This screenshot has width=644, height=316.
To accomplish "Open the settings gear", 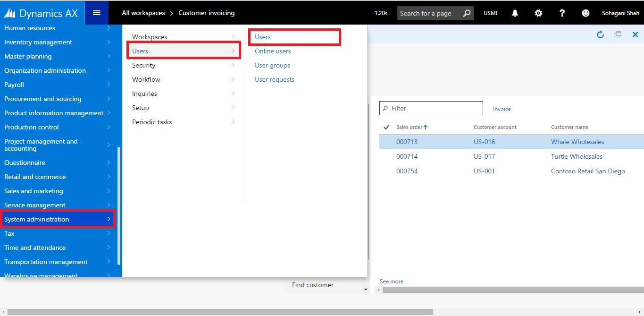I will tap(538, 13).
